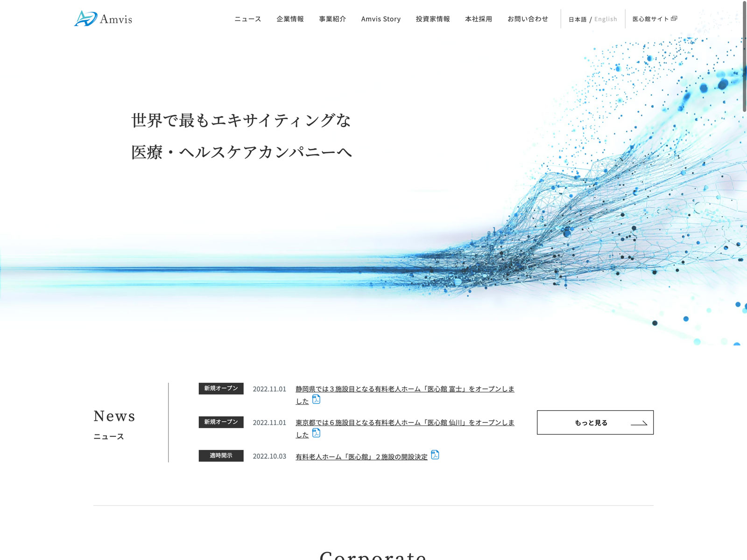The height and width of the screenshot is (560, 747).
Task: Click the page vertical scrollbar thumb
Action: click(x=744, y=56)
